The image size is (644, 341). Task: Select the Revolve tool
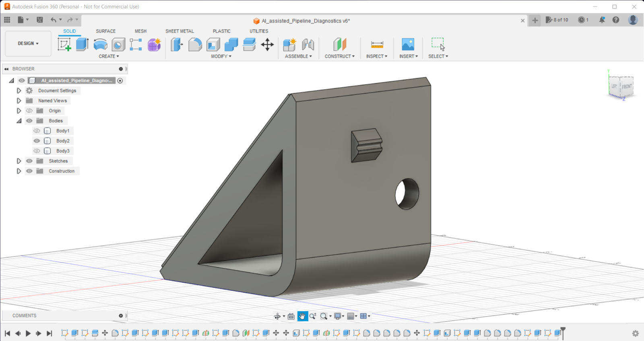click(100, 44)
